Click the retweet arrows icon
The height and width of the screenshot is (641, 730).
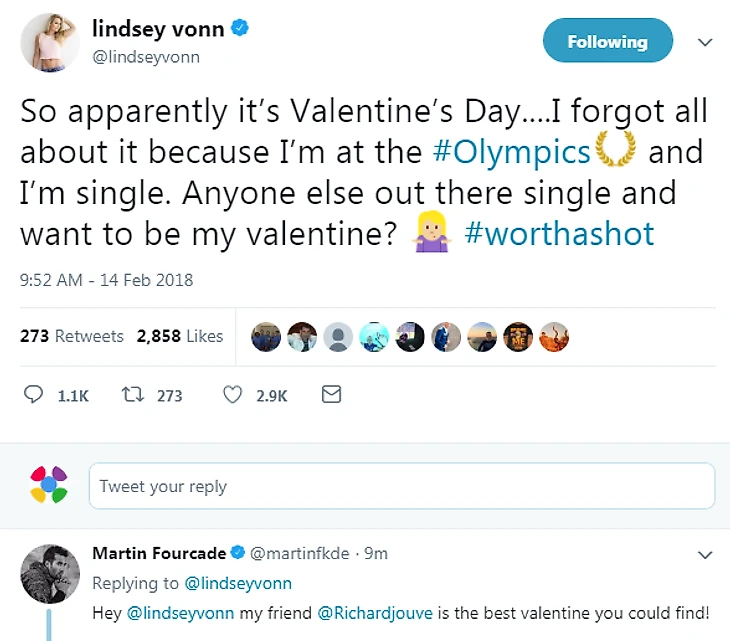pyautogui.click(x=129, y=395)
